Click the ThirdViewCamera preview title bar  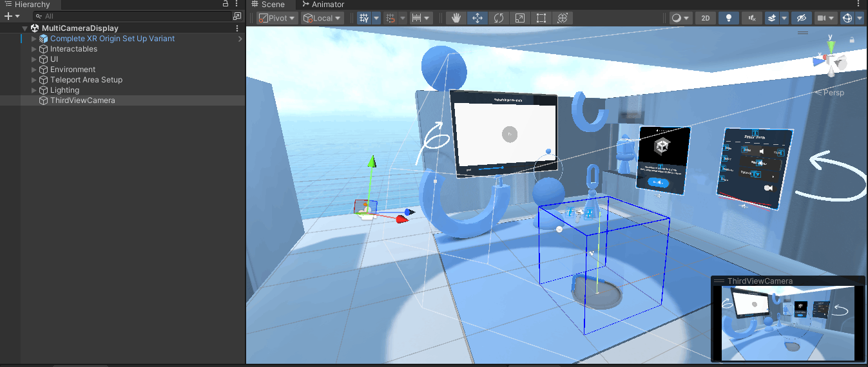[x=787, y=281]
